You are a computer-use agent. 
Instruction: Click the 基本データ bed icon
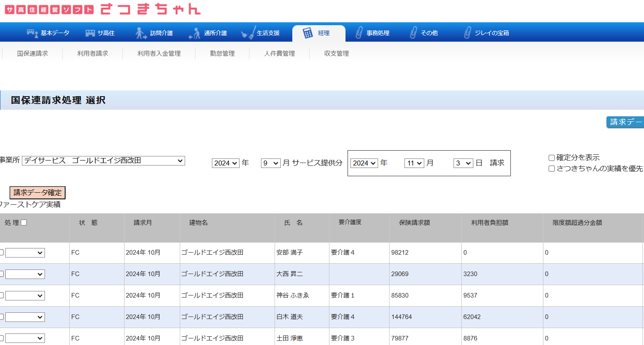pyautogui.click(x=32, y=33)
